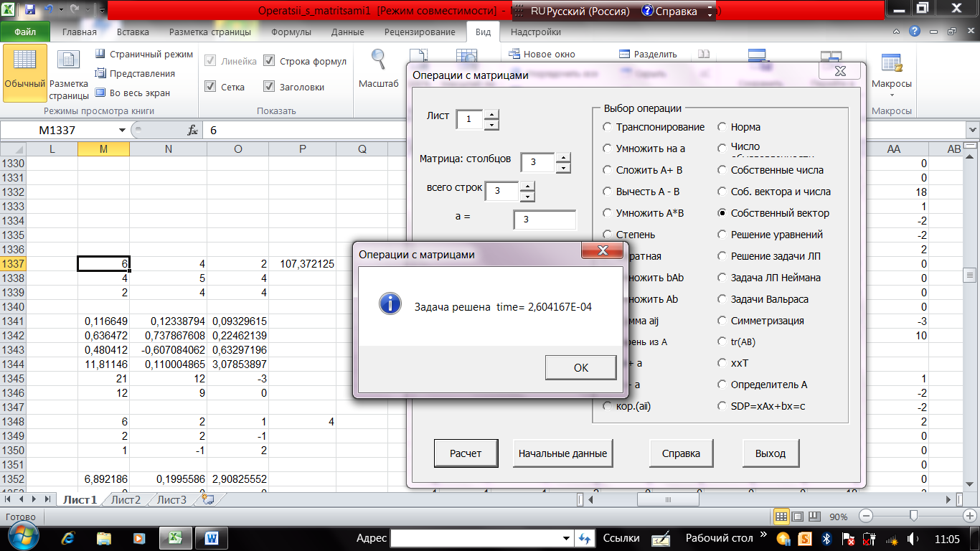This screenshot has height=551, width=980.
Task: Click the Начальные данные button
Action: (x=563, y=453)
